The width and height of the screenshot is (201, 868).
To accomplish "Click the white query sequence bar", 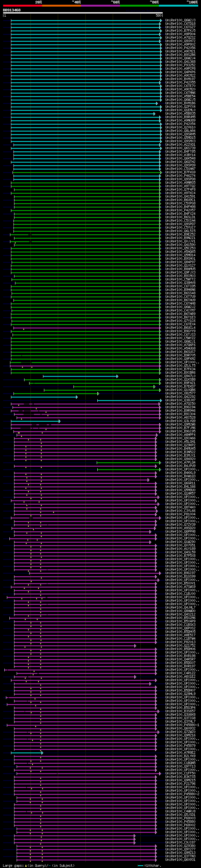I will [83, 13].
